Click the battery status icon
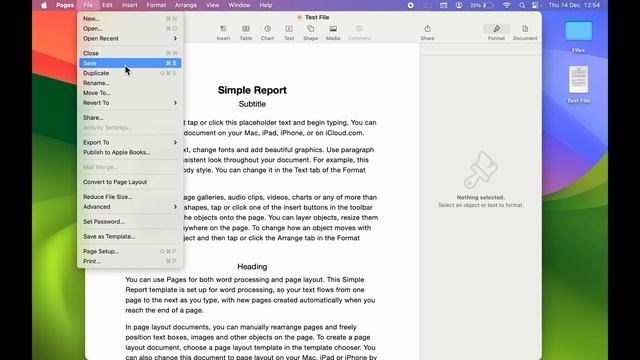The width and height of the screenshot is (640, 360). pos(488,5)
